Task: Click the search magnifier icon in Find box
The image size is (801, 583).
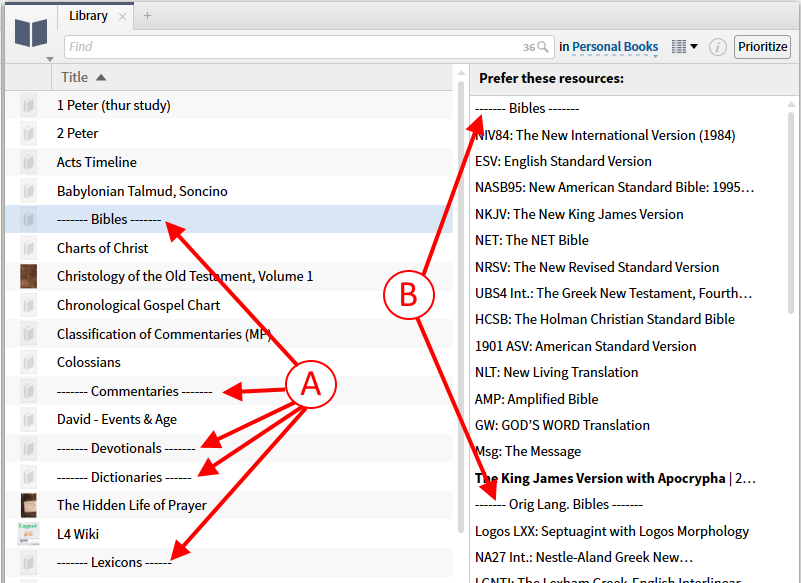Action: click(x=543, y=47)
